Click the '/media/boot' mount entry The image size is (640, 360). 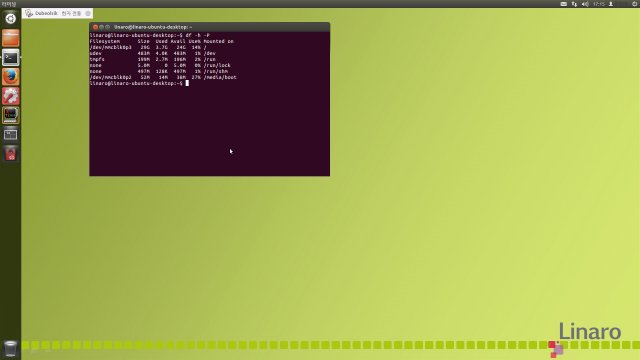point(220,77)
